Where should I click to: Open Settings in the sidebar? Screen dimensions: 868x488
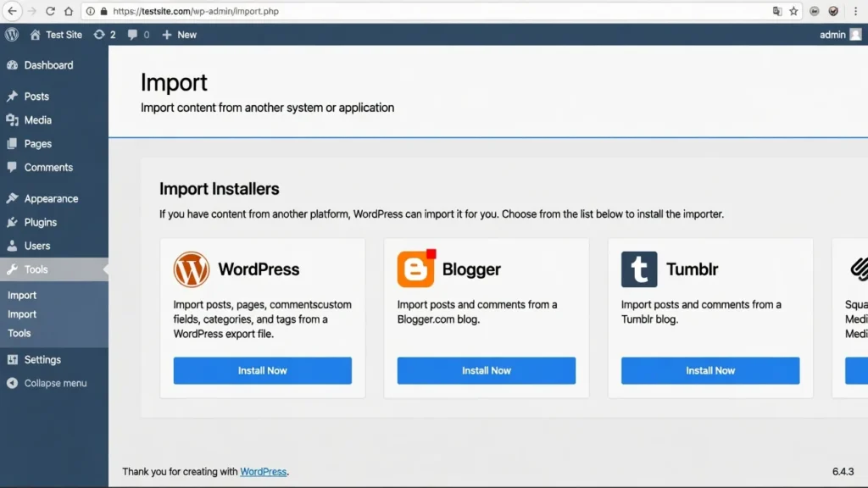click(x=54, y=359)
